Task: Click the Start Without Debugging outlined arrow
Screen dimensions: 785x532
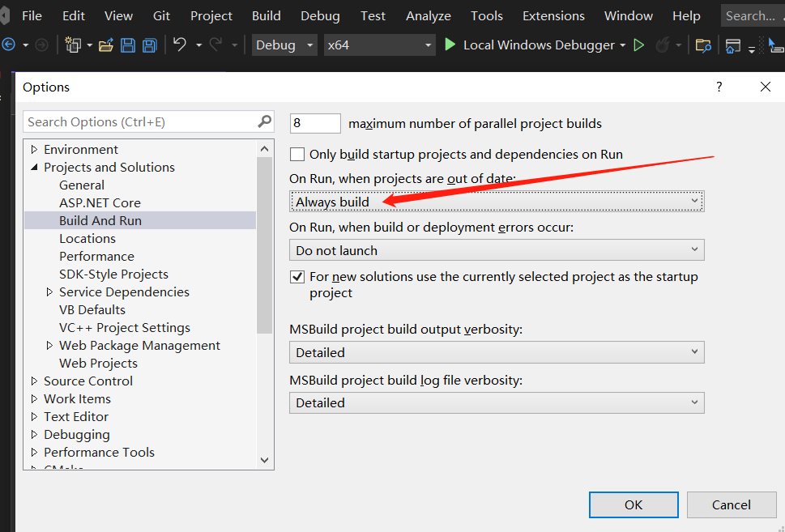Action: pyautogui.click(x=638, y=45)
